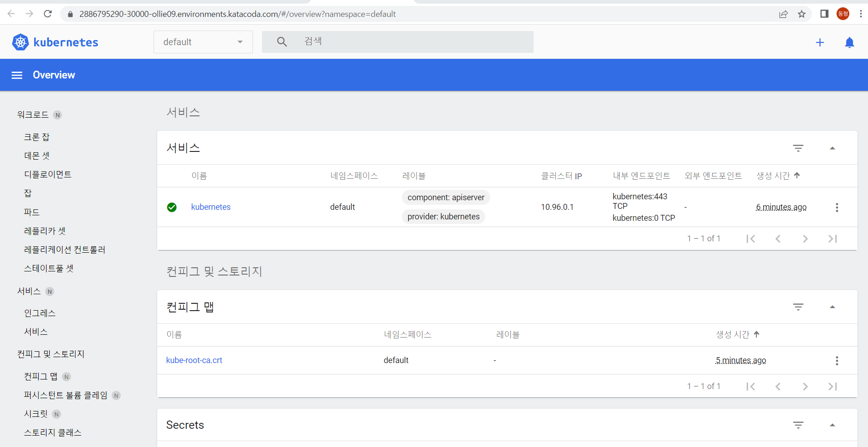The height and width of the screenshot is (447, 868).
Task: Go to previous page in 컨피그 맵 table
Action: click(x=778, y=386)
